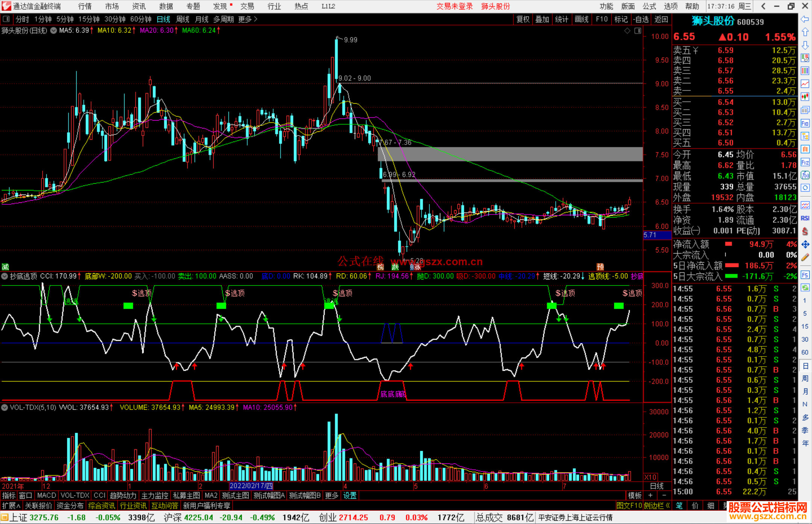Click the 画线 drawing button
The width and height of the screenshot is (812, 524).
(x=582, y=19)
